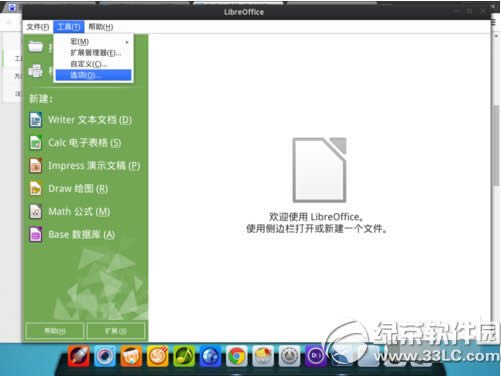Create a Calc 电子表格 (S)
Image resolution: width=501 pixels, height=376 pixels.
coord(85,143)
